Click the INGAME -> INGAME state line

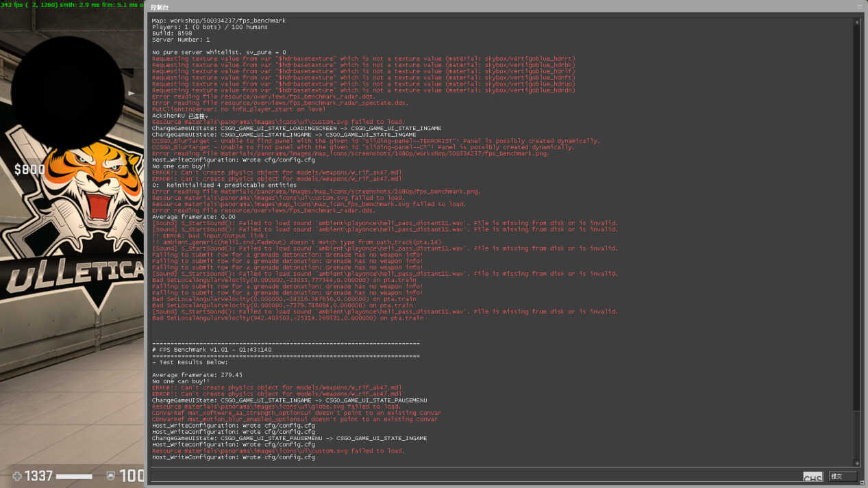(284, 134)
